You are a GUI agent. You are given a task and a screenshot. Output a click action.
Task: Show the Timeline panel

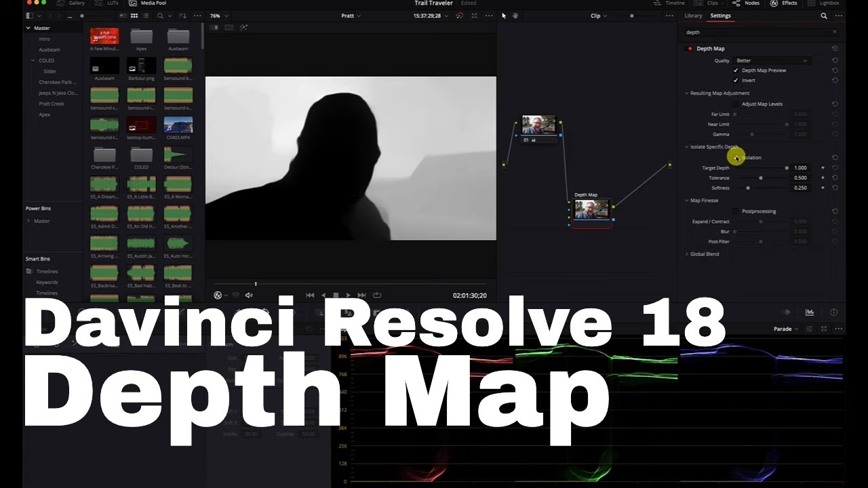pos(669,3)
